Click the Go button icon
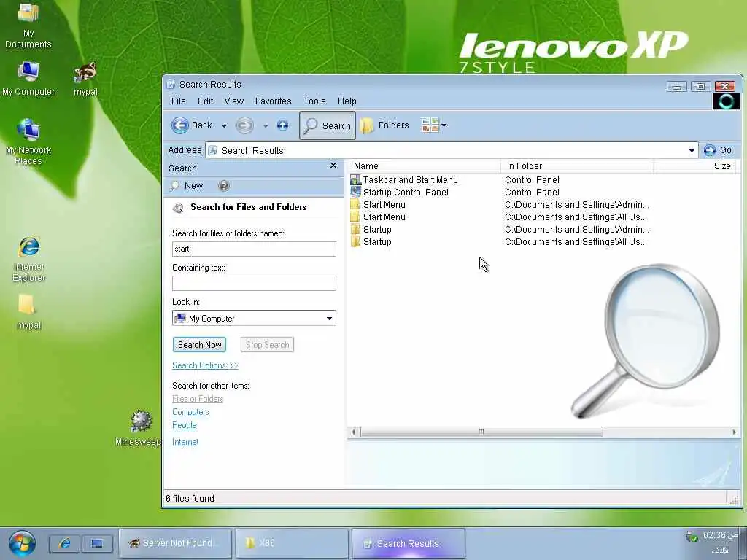Viewport: 747px width, 560px height. tap(709, 150)
